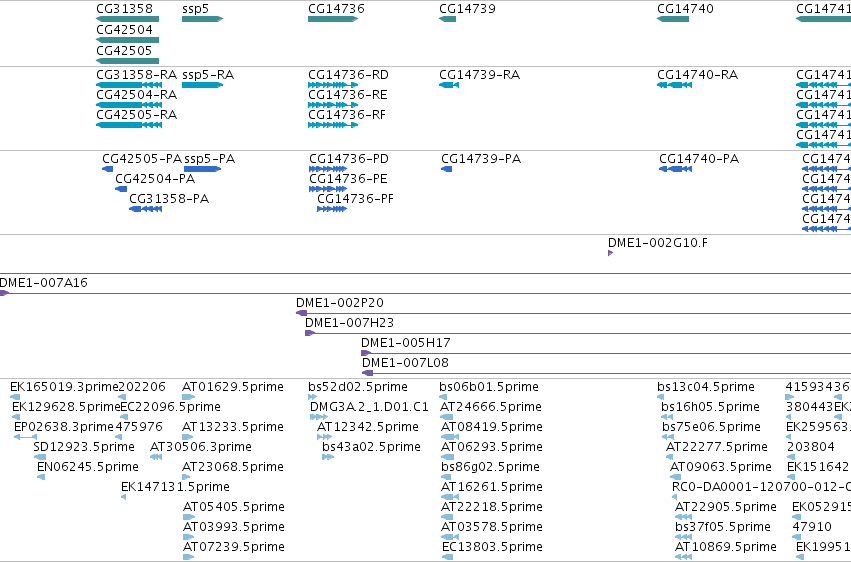
Task: Click the 203804 EST label
Action: [x=811, y=447]
